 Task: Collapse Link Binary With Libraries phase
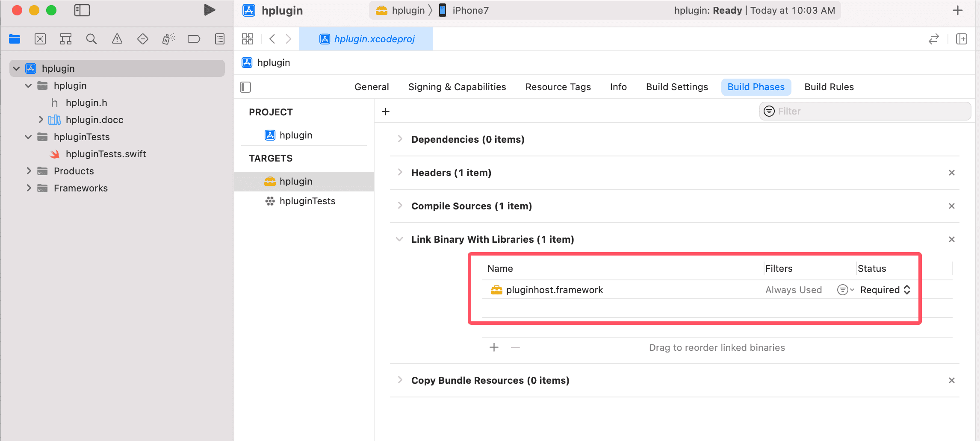399,239
